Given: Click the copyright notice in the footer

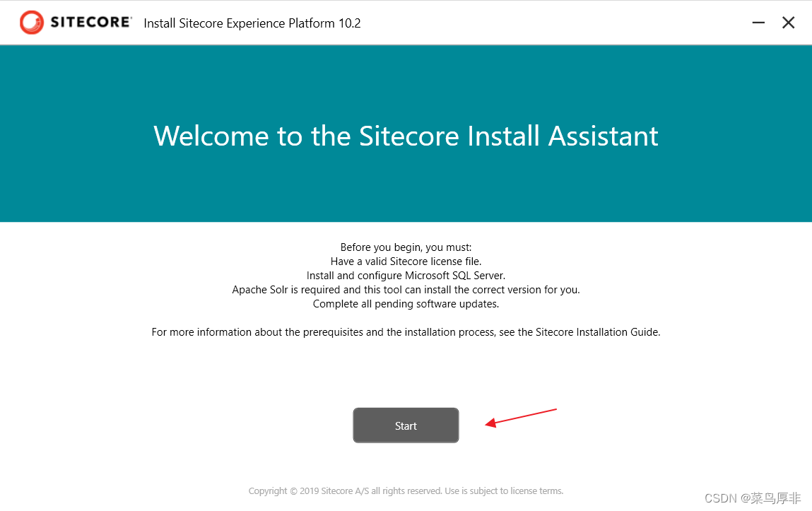Looking at the screenshot, I should click(x=406, y=491).
